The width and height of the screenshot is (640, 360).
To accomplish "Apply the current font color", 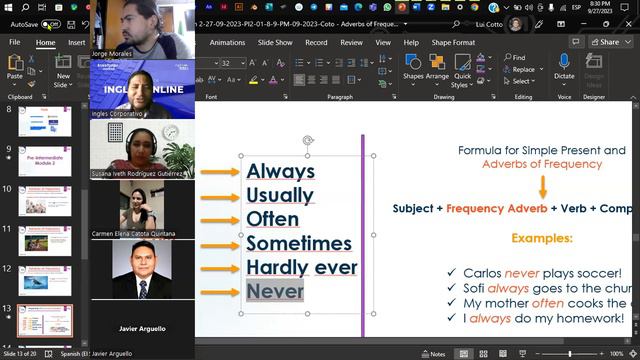I will [273, 80].
